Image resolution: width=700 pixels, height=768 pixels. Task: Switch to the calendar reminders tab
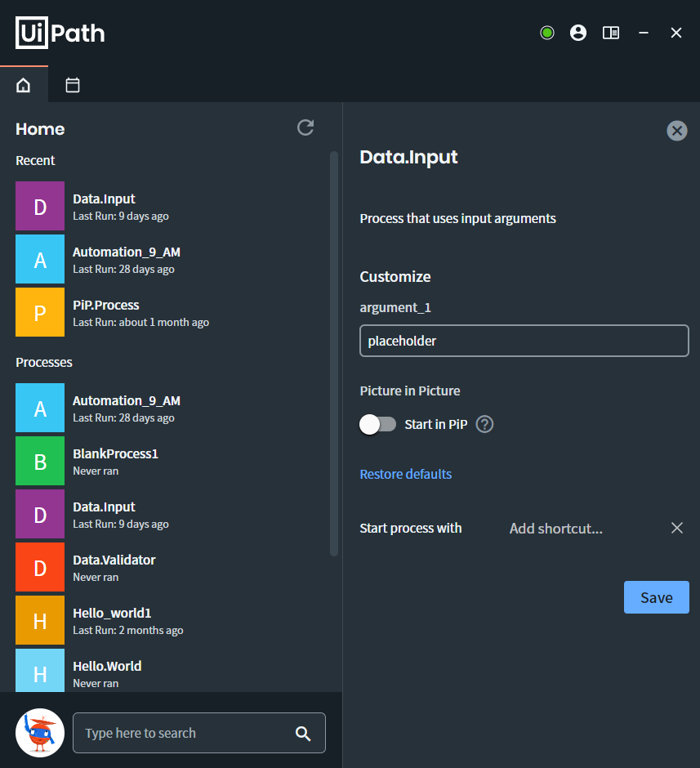point(73,85)
